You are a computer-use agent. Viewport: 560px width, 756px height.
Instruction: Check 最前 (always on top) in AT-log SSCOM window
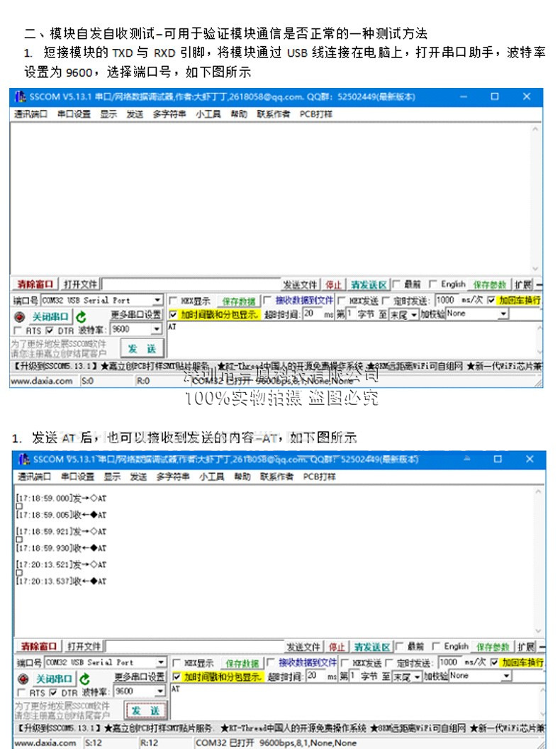pos(400,646)
